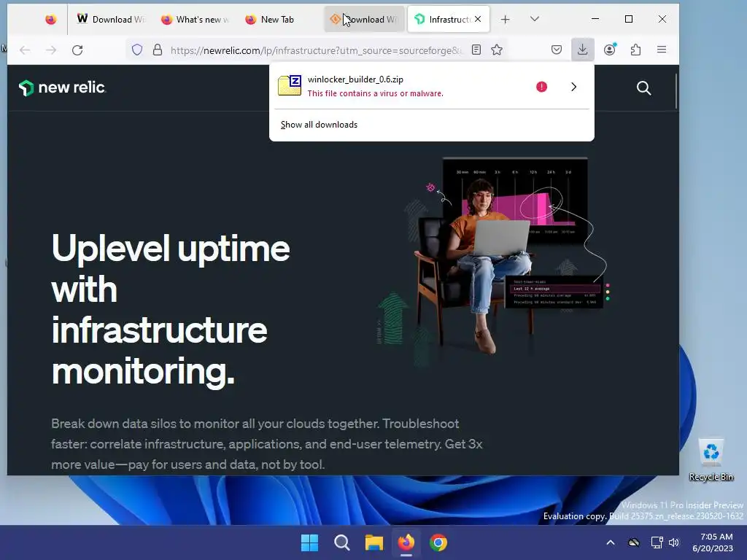Toggle the downloads panel button
The height and width of the screenshot is (560, 747).
tap(583, 50)
